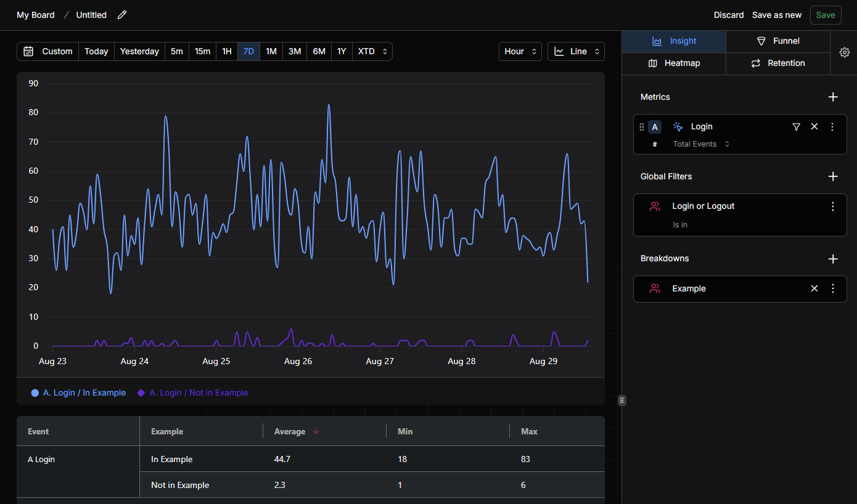This screenshot has height=504, width=857.
Task: Open the Line chart type dropdown
Action: click(576, 51)
